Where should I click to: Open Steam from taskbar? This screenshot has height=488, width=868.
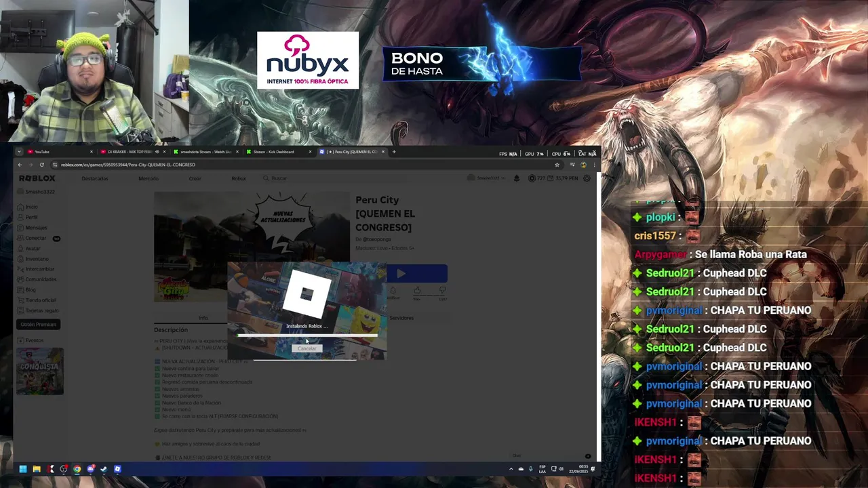click(x=104, y=469)
